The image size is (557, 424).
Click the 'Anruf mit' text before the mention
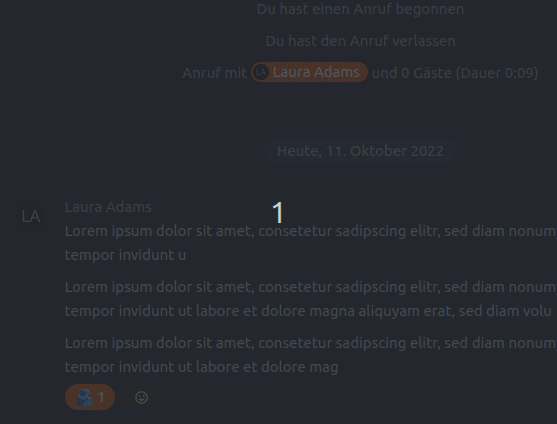(x=215, y=73)
